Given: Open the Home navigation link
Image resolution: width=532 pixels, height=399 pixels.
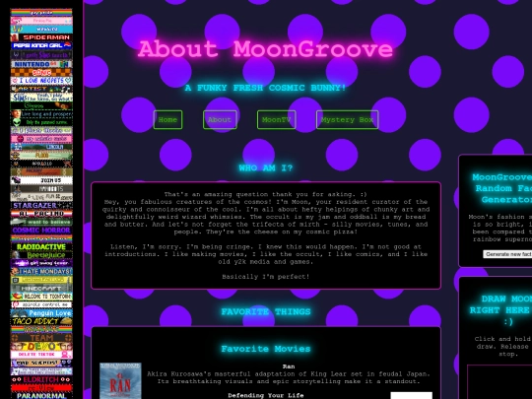Looking at the screenshot, I should point(167,120).
